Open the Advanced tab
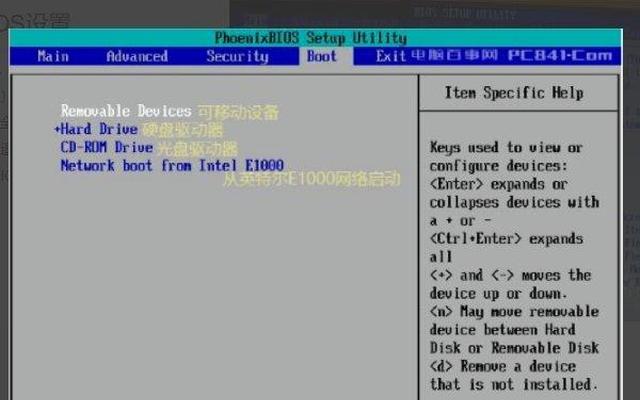640x400 pixels. pos(137,57)
